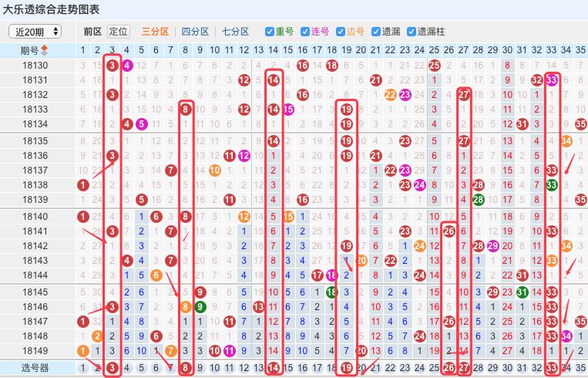Pick number 27 in the 选号器 row
588x378 pixels.
pos(463,368)
